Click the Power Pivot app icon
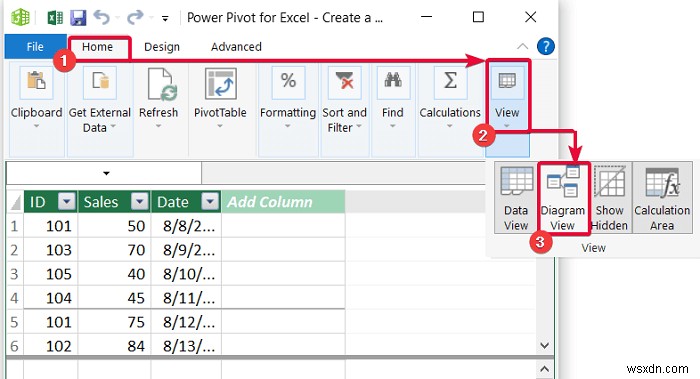This screenshot has height=379, width=700. tap(20, 17)
